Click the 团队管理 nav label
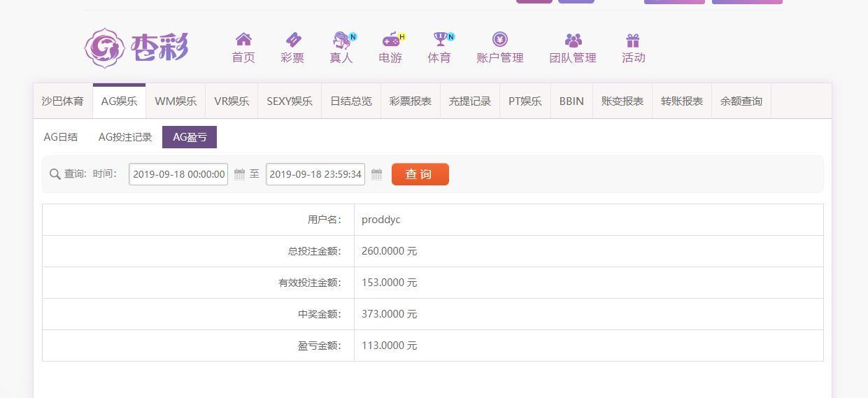Viewport: 868px width, 398px height. [x=573, y=58]
